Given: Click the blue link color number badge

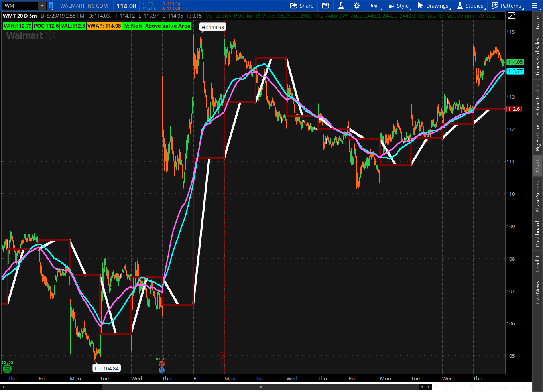Looking at the screenshot, I should pos(51,6).
